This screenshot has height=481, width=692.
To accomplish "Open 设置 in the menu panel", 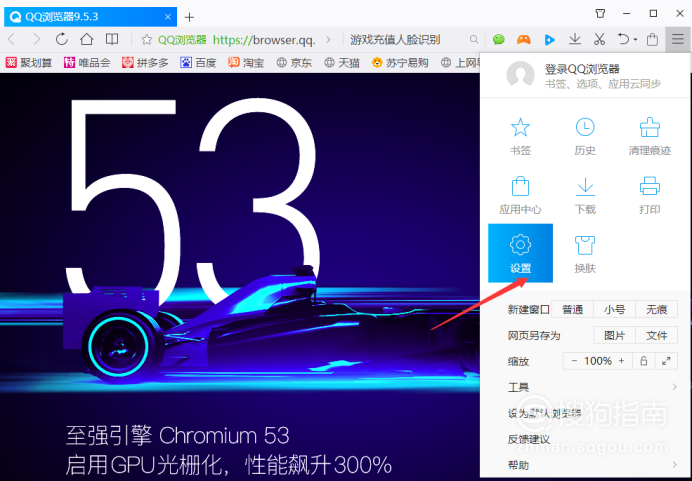I will tap(520, 253).
